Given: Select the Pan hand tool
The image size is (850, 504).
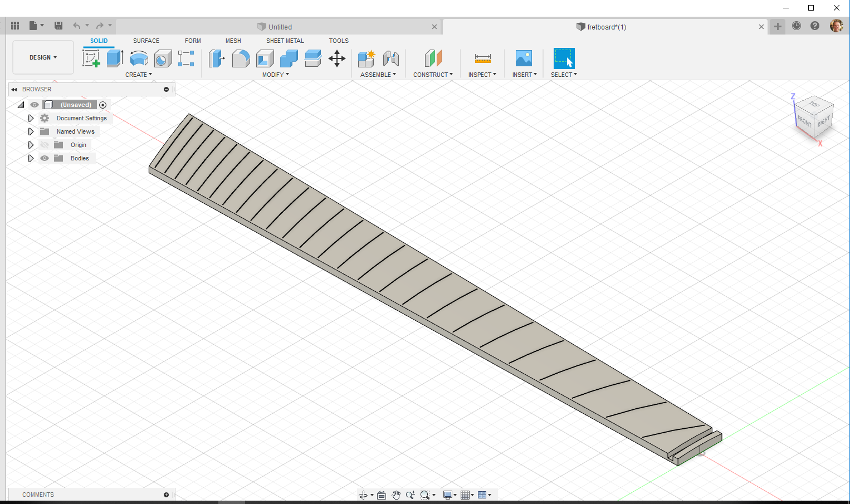Looking at the screenshot, I should pos(396,495).
